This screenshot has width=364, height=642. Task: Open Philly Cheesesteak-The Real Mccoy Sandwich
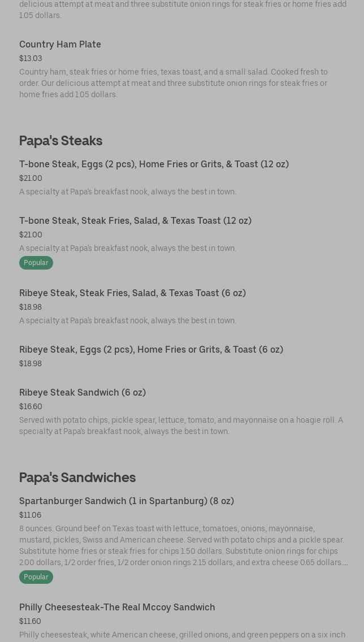pos(117,607)
